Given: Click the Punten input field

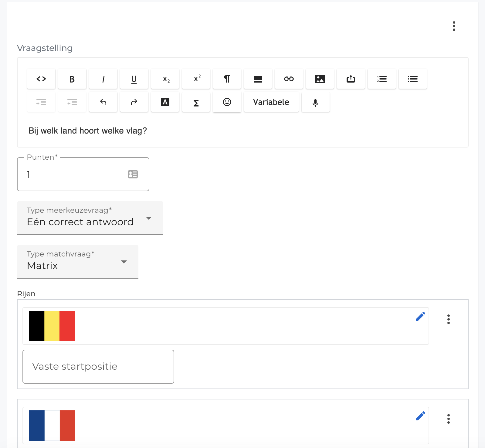Looking at the screenshot, I should (x=83, y=174).
